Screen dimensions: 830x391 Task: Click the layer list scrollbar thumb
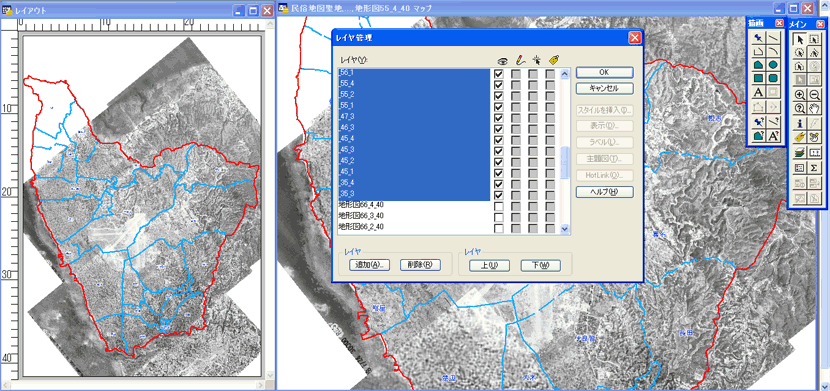pyautogui.click(x=564, y=163)
